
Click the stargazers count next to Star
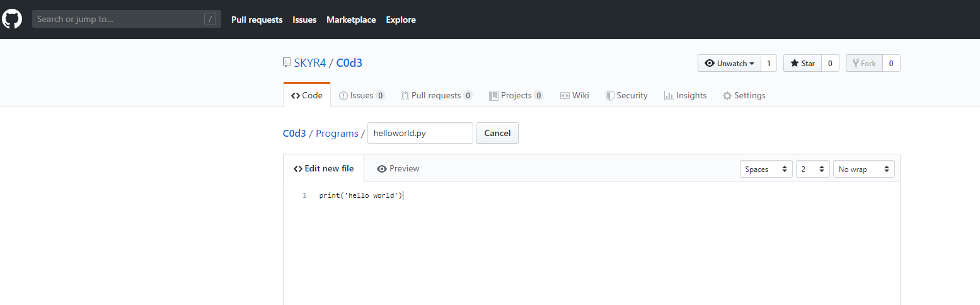pos(830,63)
